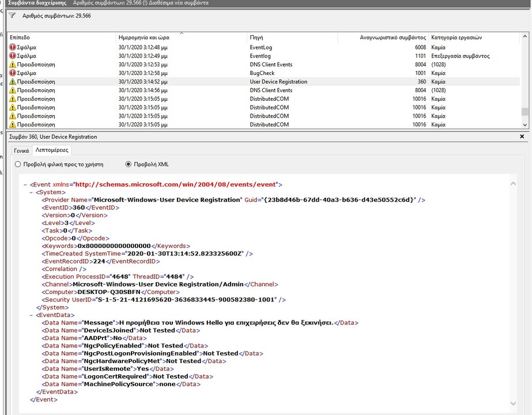Open the Λεπτομέρειες tab

pos(52,150)
